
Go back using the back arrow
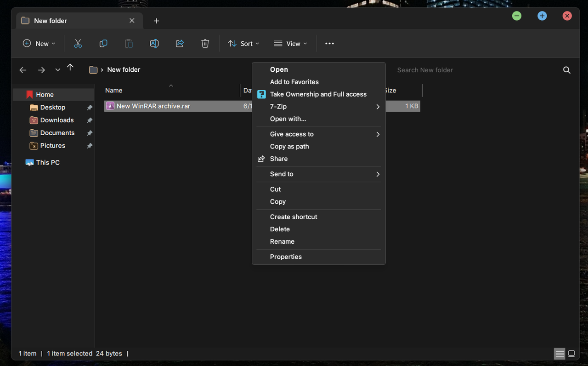point(23,70)
